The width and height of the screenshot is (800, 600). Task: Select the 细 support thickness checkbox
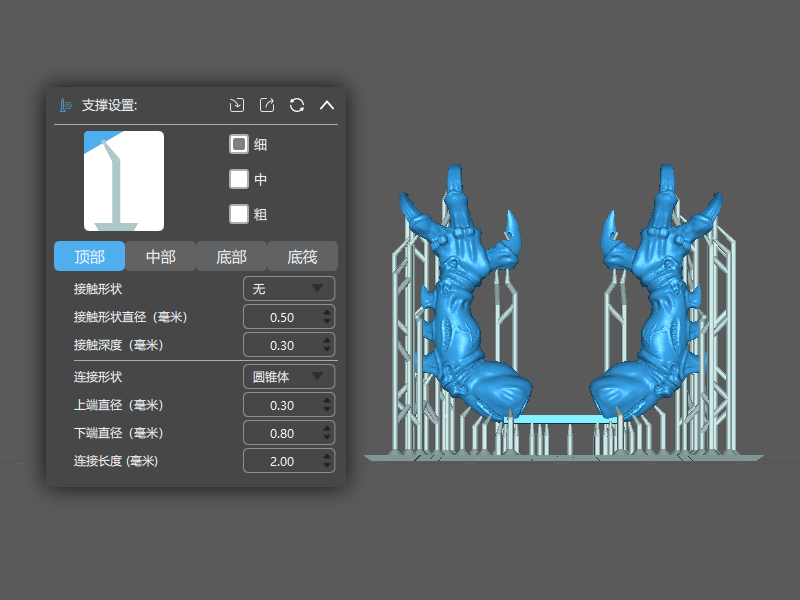(x=239, y=144)
